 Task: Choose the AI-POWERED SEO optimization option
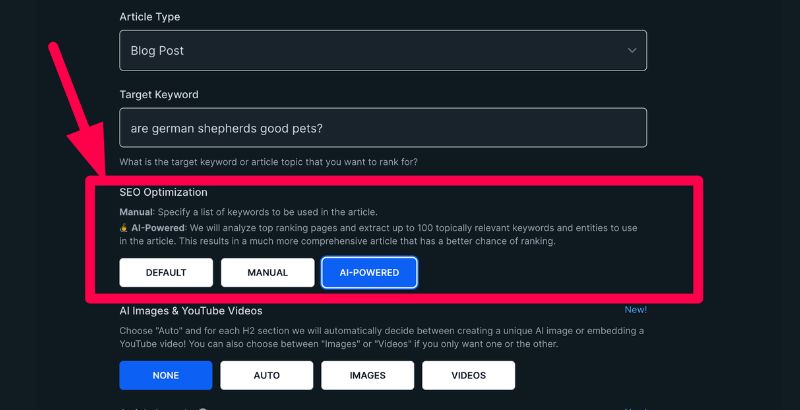pos(369,272)
